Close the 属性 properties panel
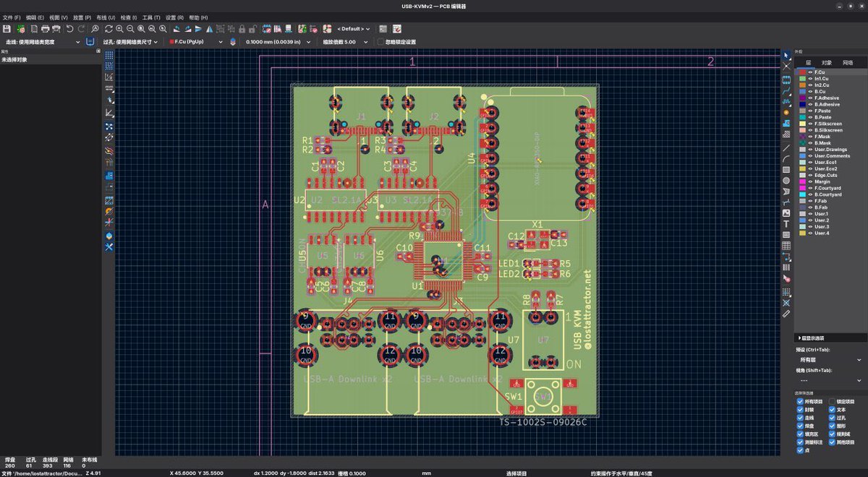 [98, 51]
